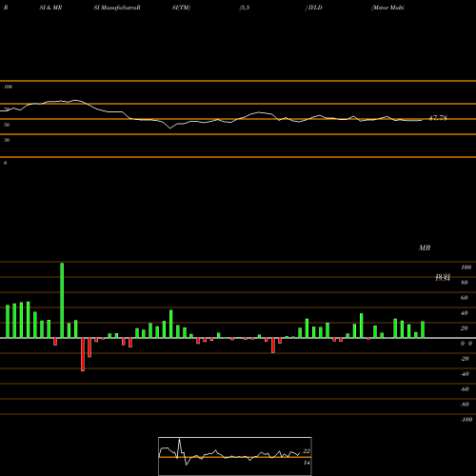Click the 100 label on MR axis
Screen dimensions: 476x476
466,268
